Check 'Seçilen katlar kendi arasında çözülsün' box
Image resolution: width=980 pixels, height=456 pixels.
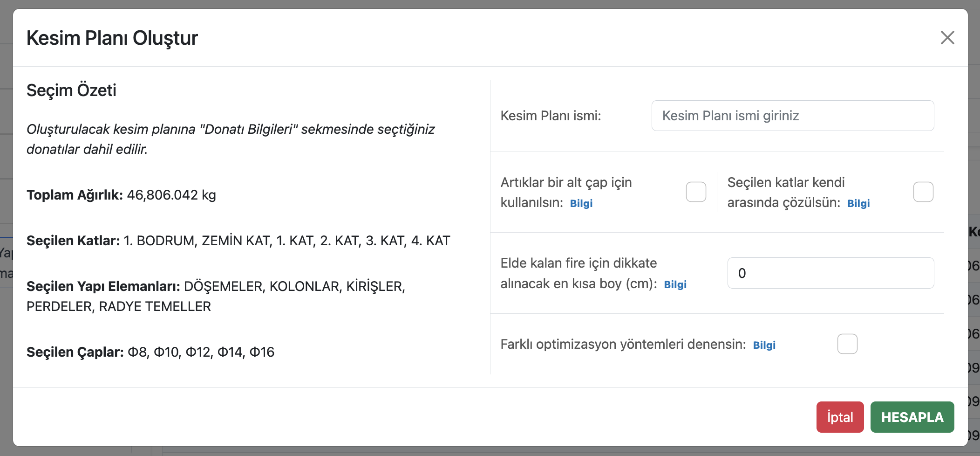click(x=923, y=192)
